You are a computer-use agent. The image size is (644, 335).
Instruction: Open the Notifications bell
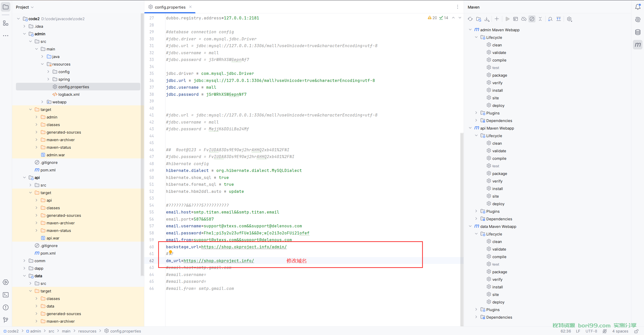(x=638, y=7)
